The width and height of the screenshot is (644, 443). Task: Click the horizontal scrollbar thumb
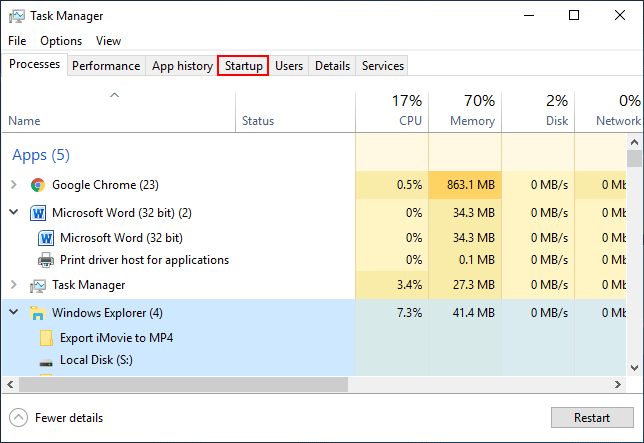click(x=180, y=384)
